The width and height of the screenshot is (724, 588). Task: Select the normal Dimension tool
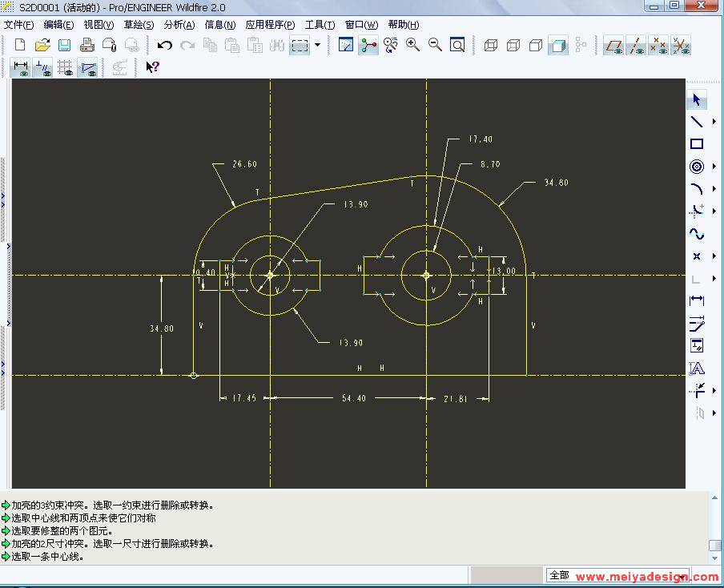pos(697,301)
